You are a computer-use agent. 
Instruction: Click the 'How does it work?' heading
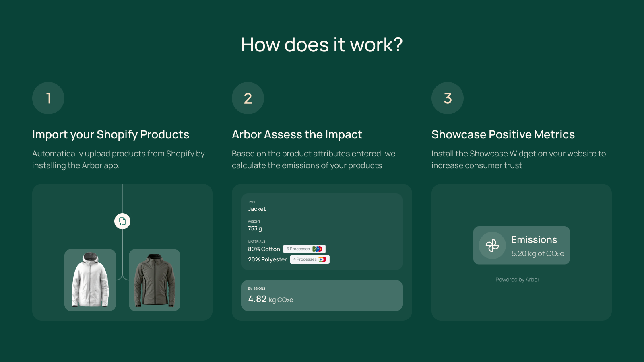pyautogui.click(x=322, y=45)
